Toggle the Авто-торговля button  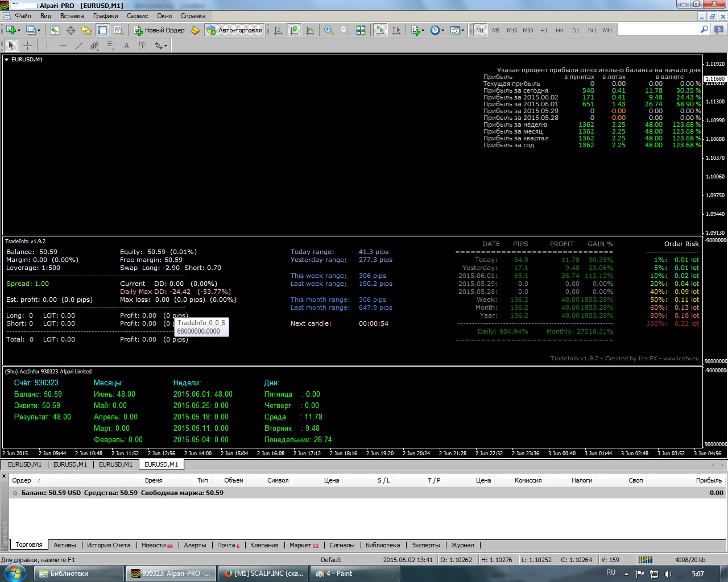click(234, 30)
